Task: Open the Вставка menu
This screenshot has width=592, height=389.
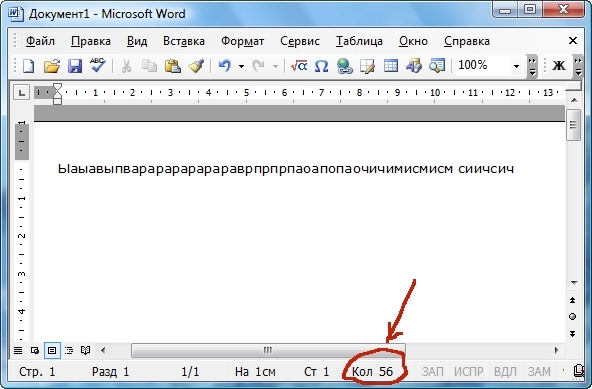Action: point(184,41)
